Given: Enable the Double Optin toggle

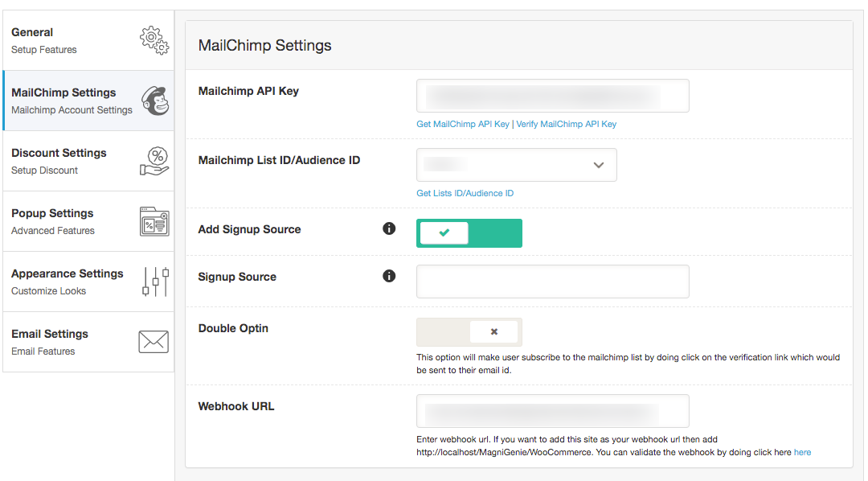Looking at the screenshot, I should [x=469, y=331].
